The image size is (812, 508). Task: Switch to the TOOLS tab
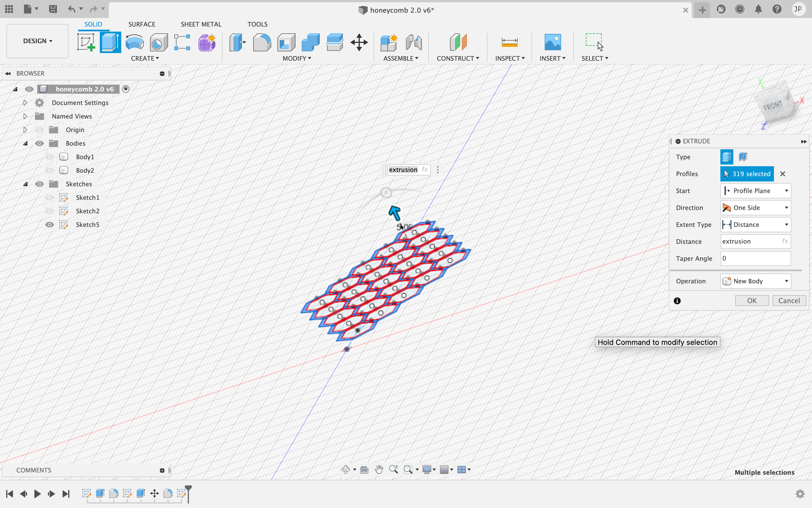pos(257,24)
